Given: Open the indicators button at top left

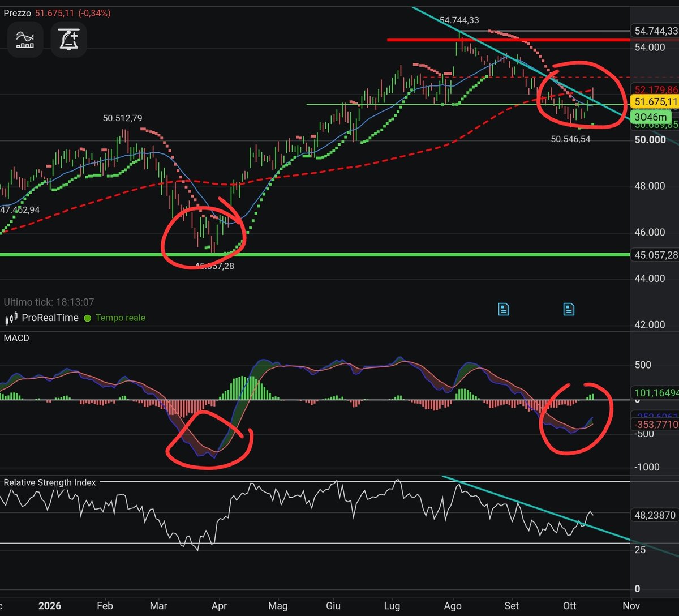Looking at the screenshot, I should click(25, 40).
